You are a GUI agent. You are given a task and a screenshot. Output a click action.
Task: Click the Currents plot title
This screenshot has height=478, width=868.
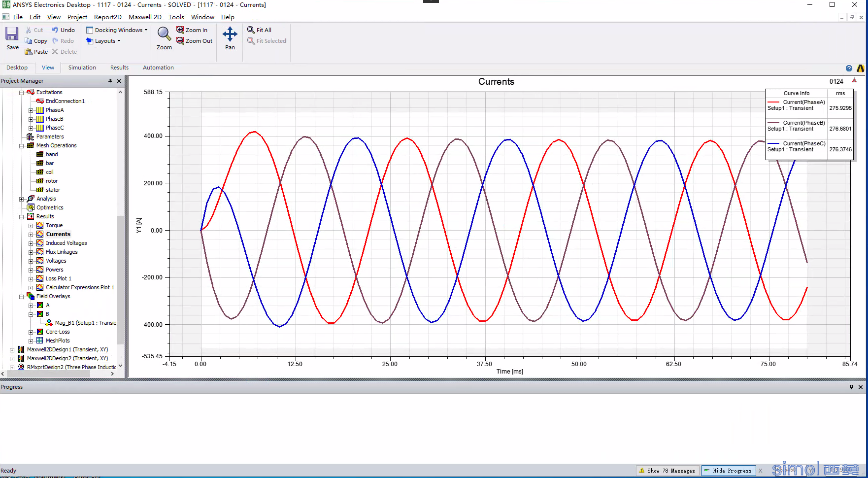pyautogui.click(x=496, y=82)
